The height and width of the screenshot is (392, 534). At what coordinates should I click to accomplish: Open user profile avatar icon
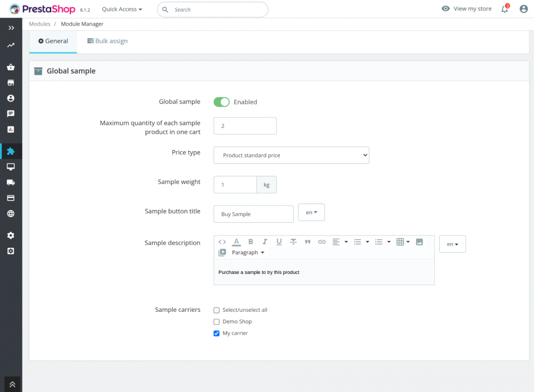(x=524, y=9)
